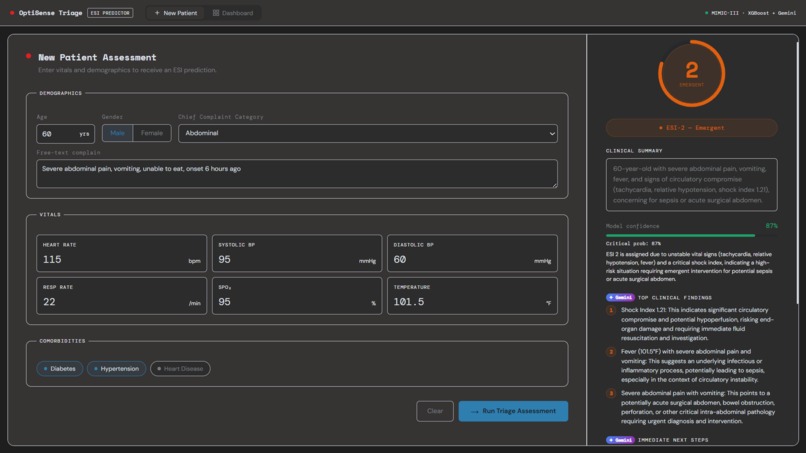Click the ESI PREDICTOR badge
This screenshot has width=806, height=453.
click(110, 13)
